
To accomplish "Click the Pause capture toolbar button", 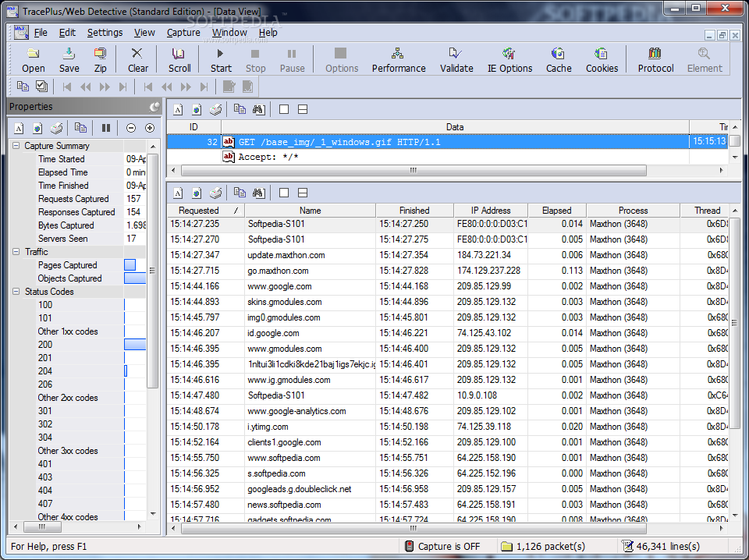I will [292, 60].
